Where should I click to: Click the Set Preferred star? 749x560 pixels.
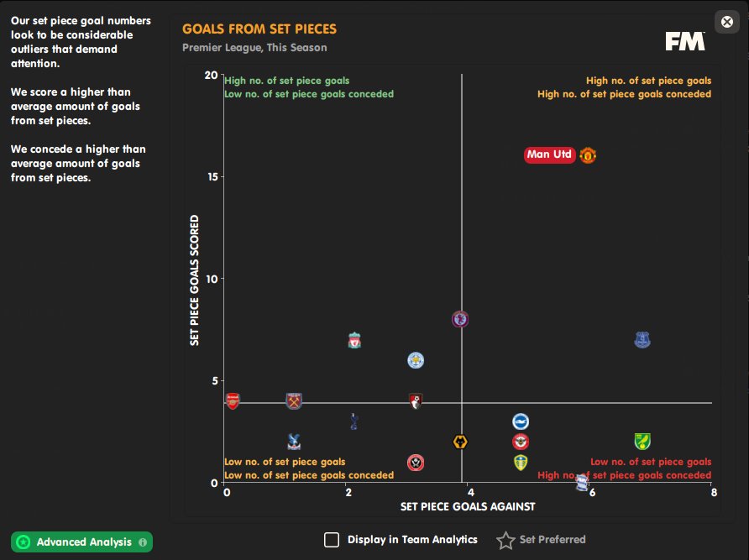(x=505, y=540)
